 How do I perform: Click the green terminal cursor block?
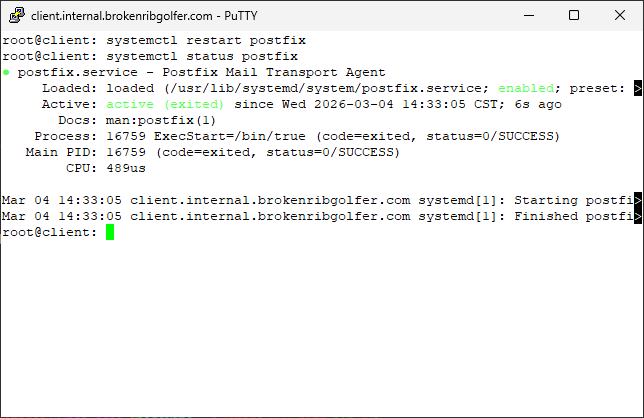tap(110, 232)
